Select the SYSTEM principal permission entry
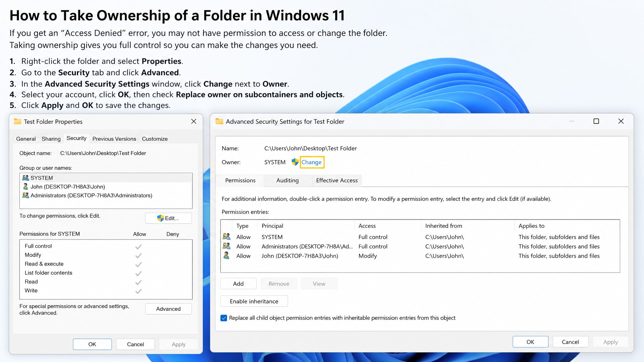This screenshot has height=362, width=644. click(x=420, y=237)
